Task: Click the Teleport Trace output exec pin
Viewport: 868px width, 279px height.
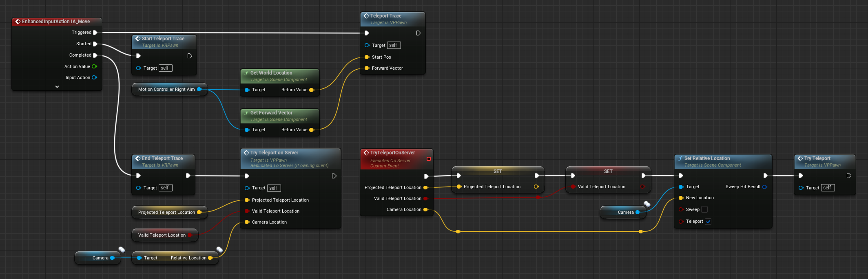Action: pyautogui.click(x=418, y=33)
